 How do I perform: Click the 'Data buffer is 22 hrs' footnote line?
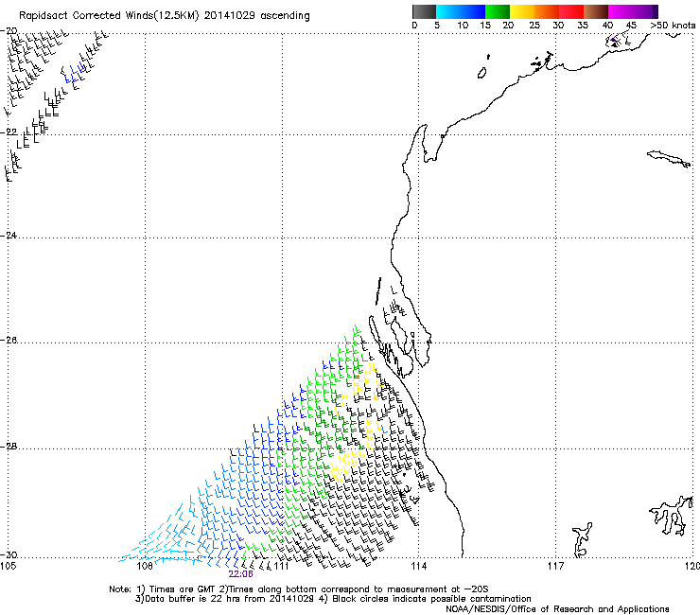click(333, 599)
